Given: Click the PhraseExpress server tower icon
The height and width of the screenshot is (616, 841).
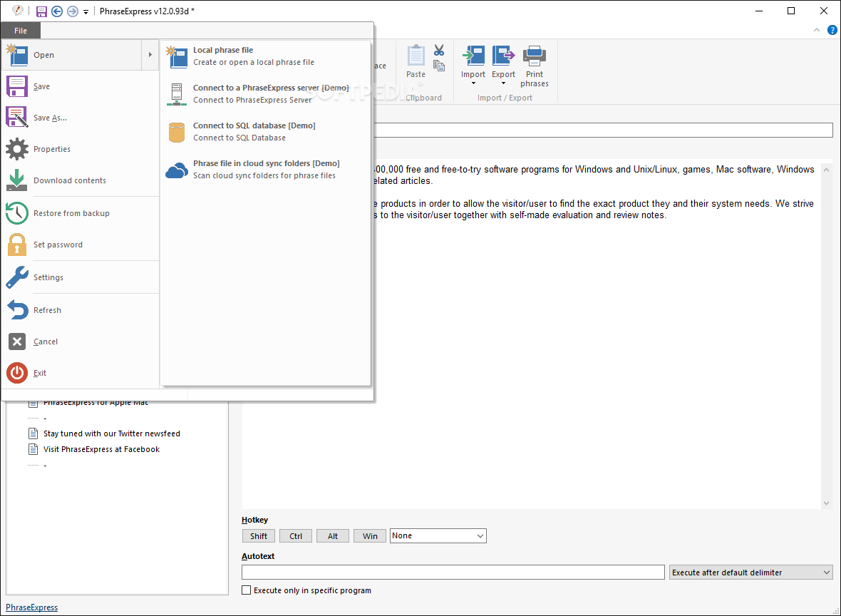Looking at the screenshot, I should [x=177, y=94].
